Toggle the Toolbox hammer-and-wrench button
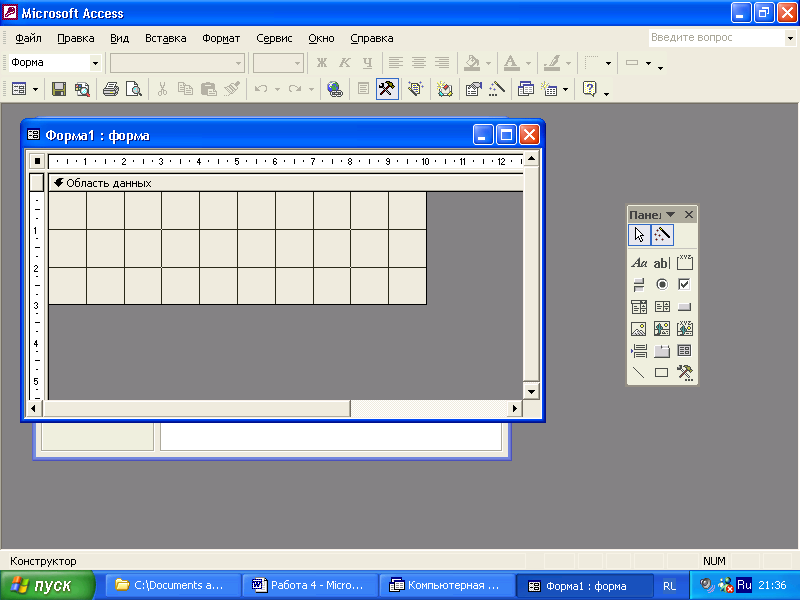The height and width of the screenshot is (600, 800). pyautogui.click(x=387, y=89)
